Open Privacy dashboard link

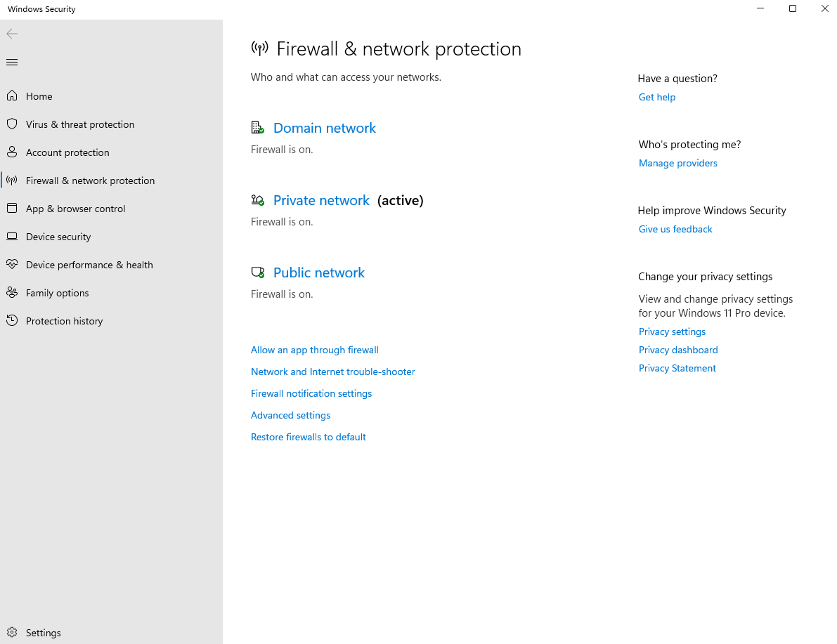678,350
